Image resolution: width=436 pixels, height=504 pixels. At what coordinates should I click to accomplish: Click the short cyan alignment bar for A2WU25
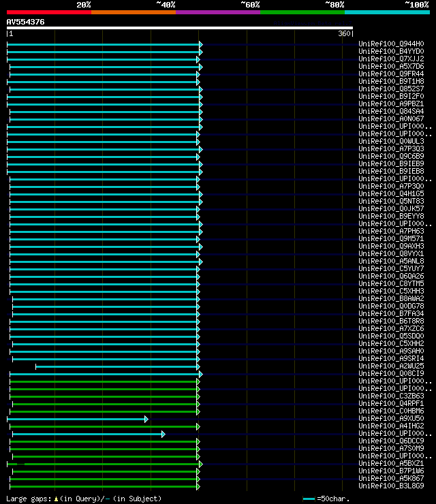[x=118, y=366]
